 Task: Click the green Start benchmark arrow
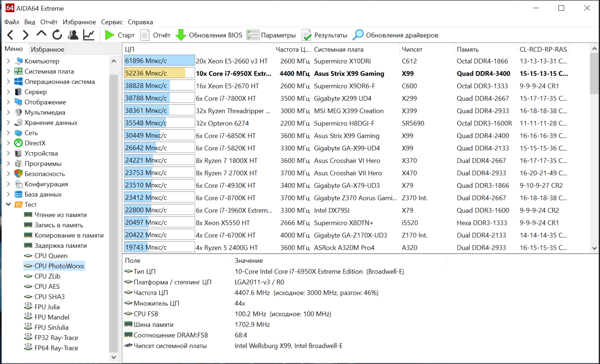[x=109, y=35]
